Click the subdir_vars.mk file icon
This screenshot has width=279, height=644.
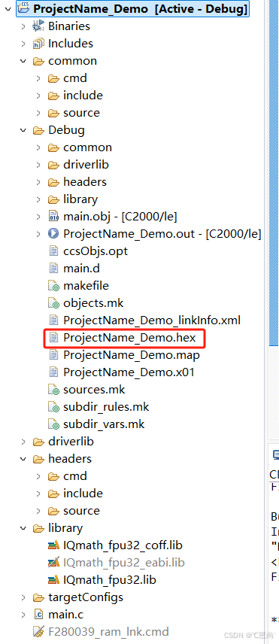click(53, 424)
